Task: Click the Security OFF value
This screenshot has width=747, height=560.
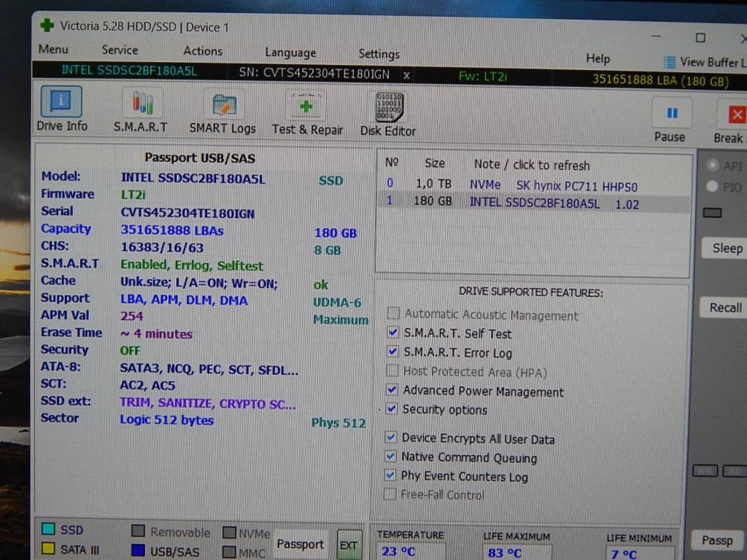Action: click(130, 351)
